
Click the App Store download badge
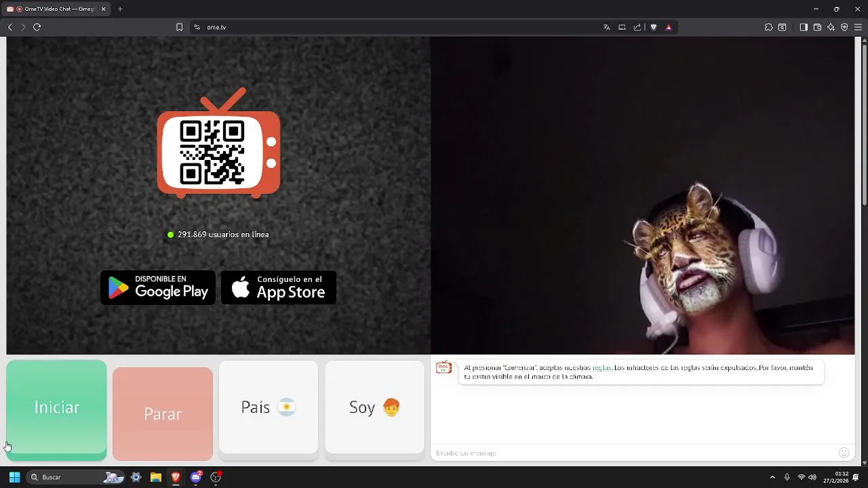pos(279,287)
